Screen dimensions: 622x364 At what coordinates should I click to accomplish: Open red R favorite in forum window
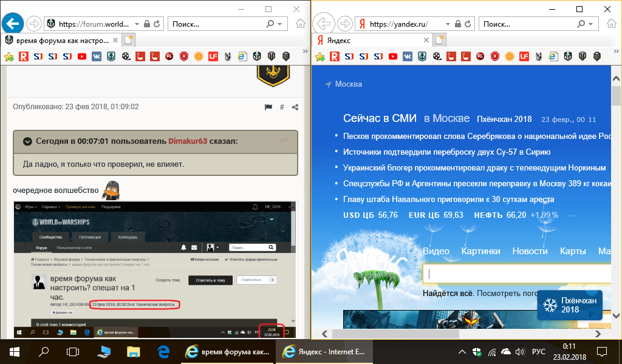click(x=24, y=56)
